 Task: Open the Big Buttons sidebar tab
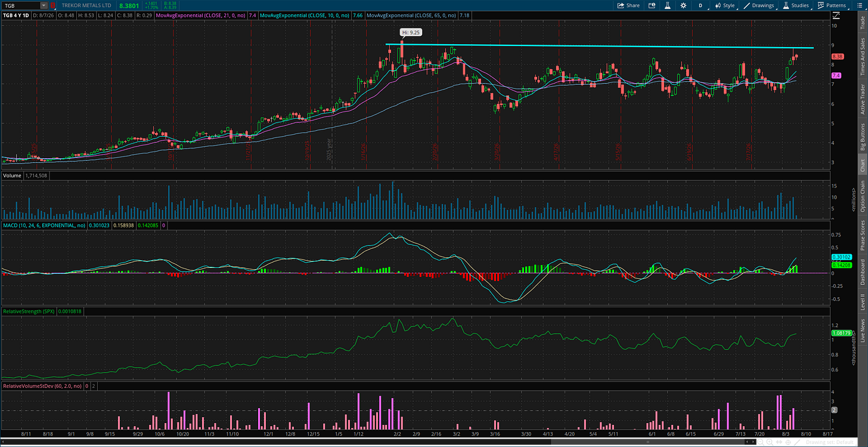[862, 137]
